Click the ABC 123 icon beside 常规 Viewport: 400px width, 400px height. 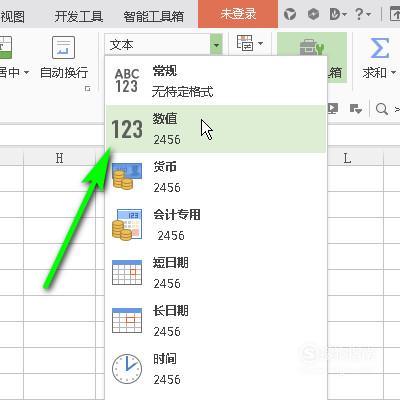pyautogui.click(x=127, y=80)
